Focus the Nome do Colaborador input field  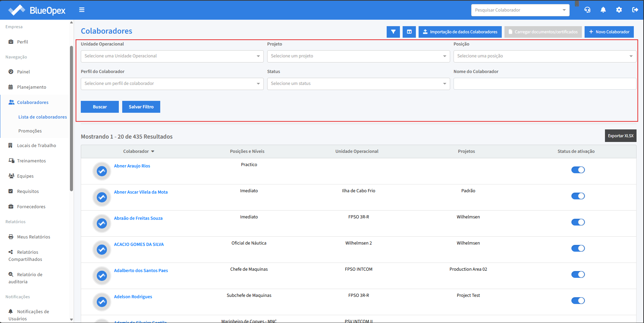(x=545, y=84)
